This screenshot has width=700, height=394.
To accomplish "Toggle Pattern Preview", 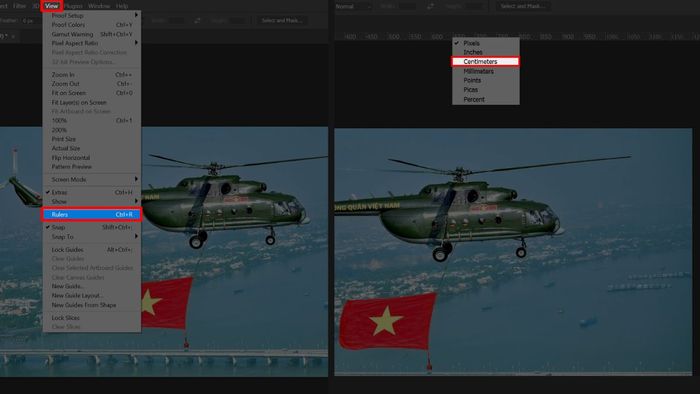I will pyautogui.click(x=92, y=166).
